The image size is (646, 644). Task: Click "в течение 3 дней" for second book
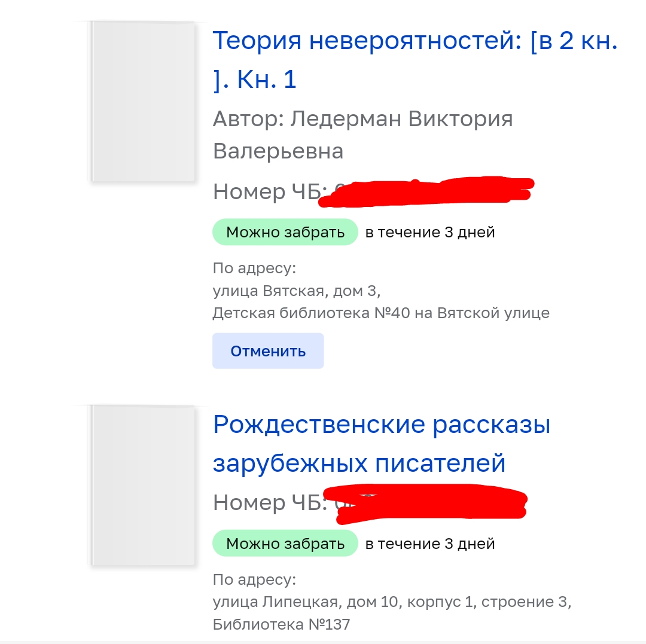tap(430, 544)
